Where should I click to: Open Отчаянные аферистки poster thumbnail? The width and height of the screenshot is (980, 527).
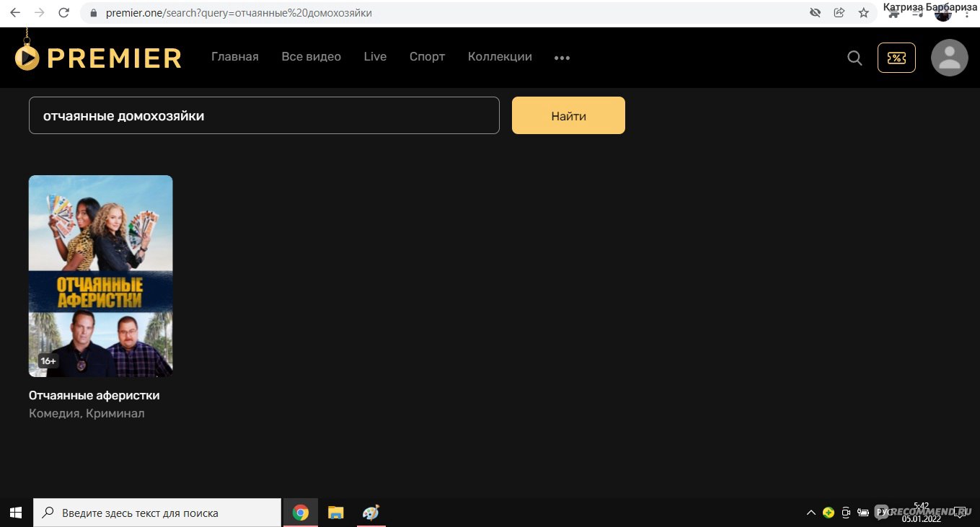[x=101, y=276]
